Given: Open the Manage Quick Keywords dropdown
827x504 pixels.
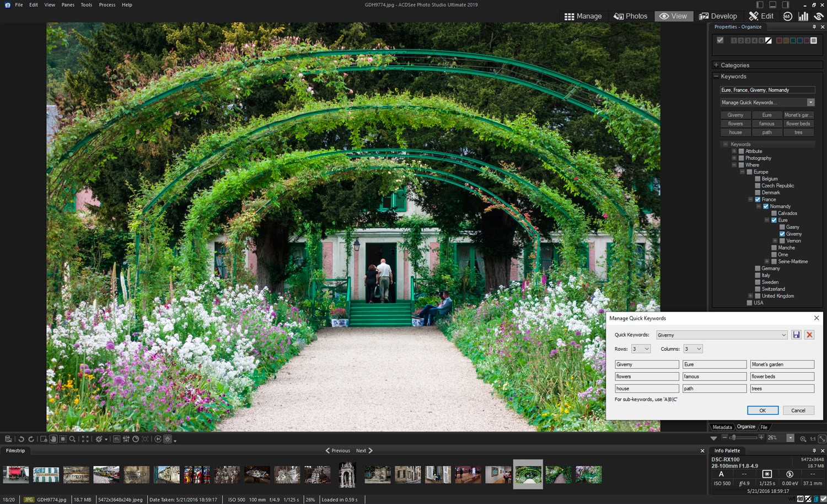Looking at the screenshot, I should tap(810, 102).
